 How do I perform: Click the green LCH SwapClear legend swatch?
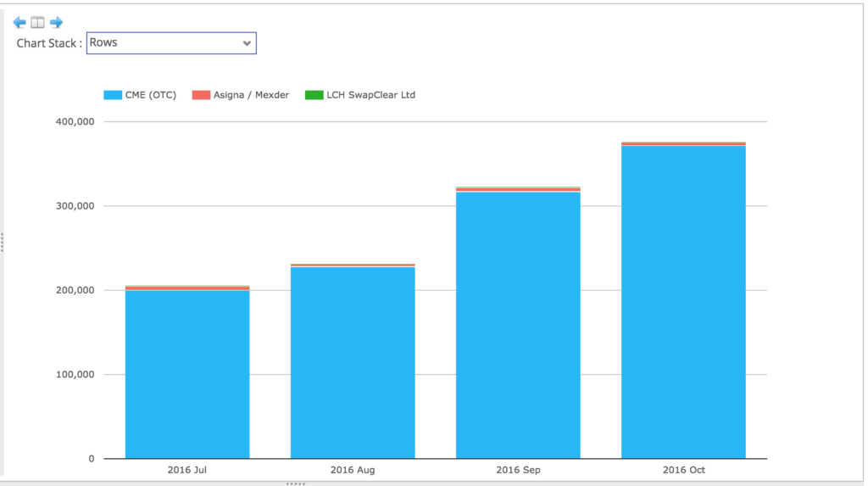(314, 95)
